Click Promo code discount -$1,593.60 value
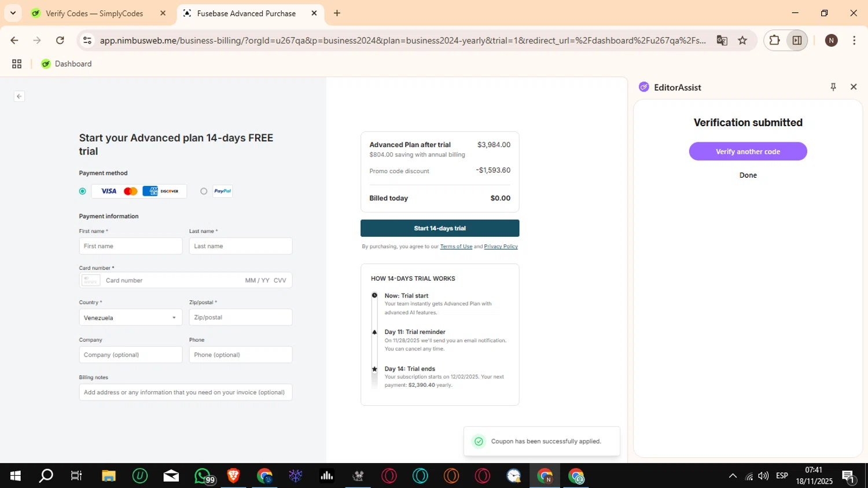This screenshot has width=868, height=488. (493, 170)
